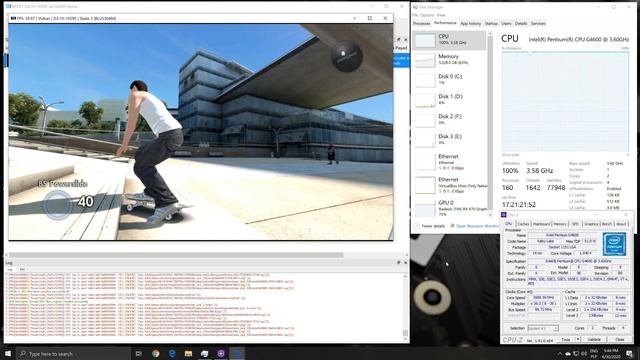The width and height of the screenshot is (640, 360).
Task: Open File Explorer from the taskbar
Action: click(188, 353)
